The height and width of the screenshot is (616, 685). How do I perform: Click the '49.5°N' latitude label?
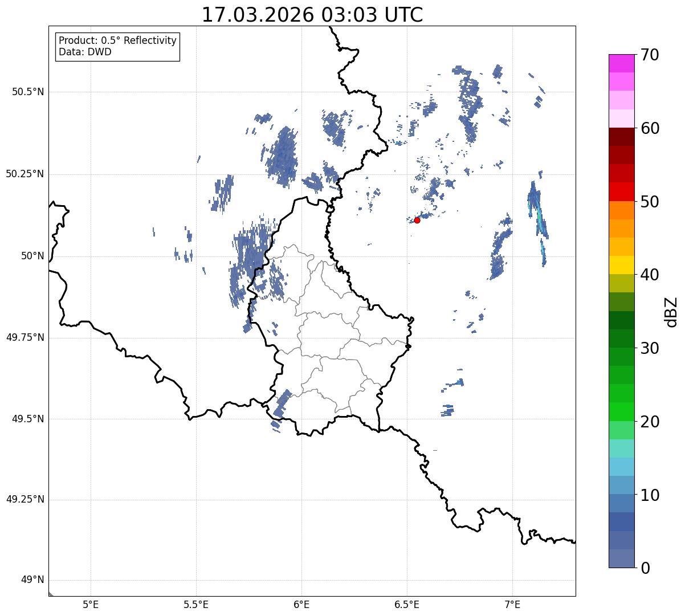point(28,419)
